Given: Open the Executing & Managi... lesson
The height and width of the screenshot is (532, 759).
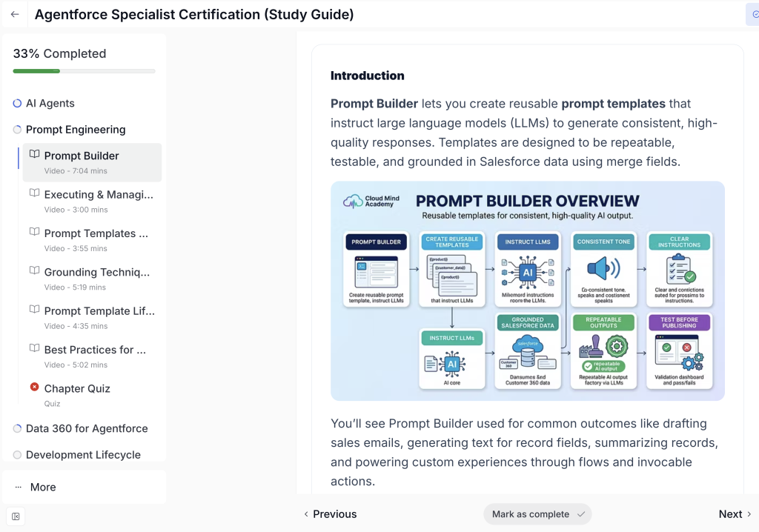Looking at the screenshot, I should [x=92, y=201].
